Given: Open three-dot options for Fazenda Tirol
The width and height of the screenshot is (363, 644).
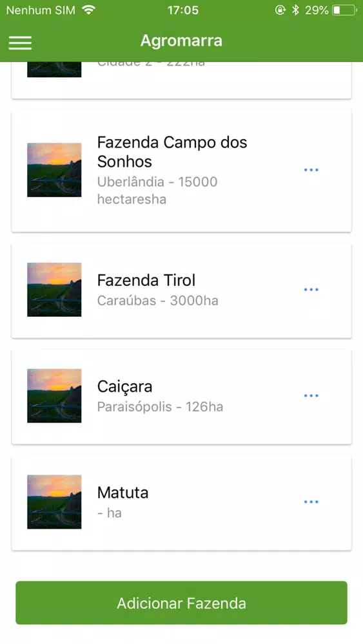Looking at the screenshot, I should point(311,290).
